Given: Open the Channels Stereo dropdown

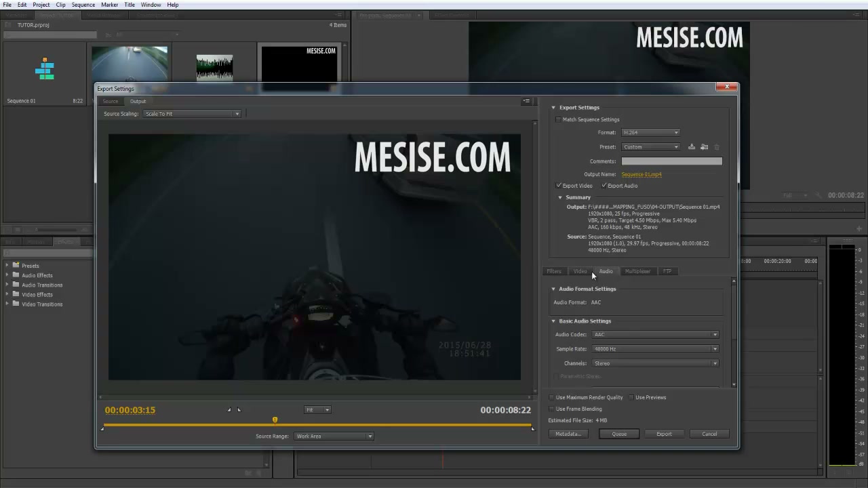Looking at the screenshot, I should (x=655, y=363).
